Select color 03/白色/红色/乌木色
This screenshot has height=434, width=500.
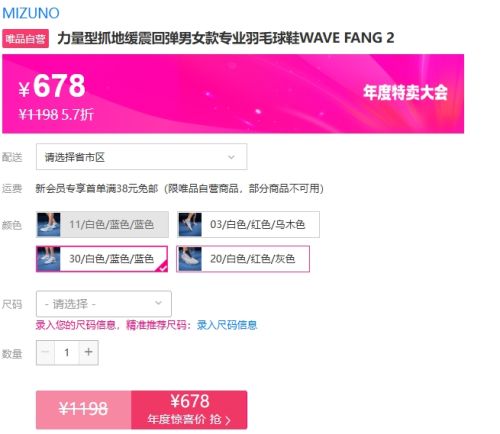point(248,224)
